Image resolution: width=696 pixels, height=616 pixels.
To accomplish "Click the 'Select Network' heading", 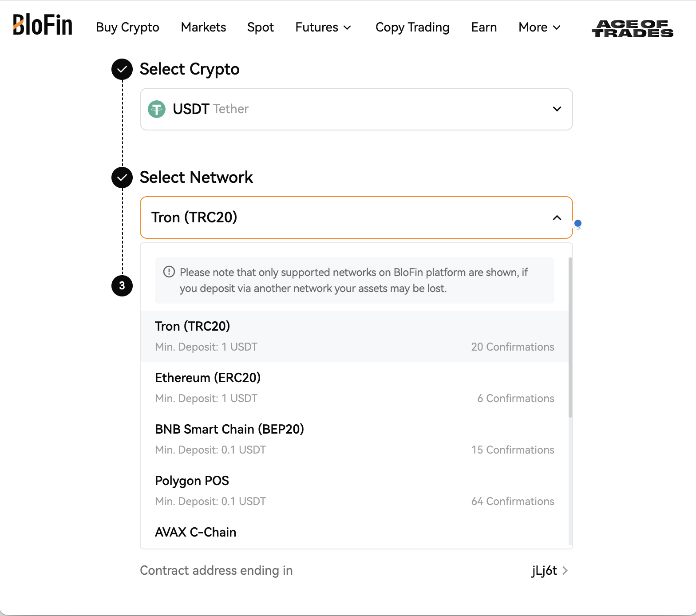I will pos(196,178).
